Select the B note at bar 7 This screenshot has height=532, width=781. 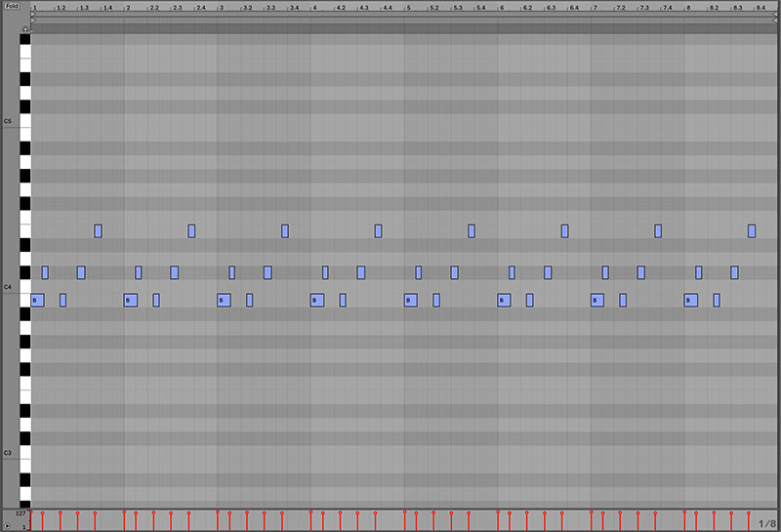coord(597,300)
